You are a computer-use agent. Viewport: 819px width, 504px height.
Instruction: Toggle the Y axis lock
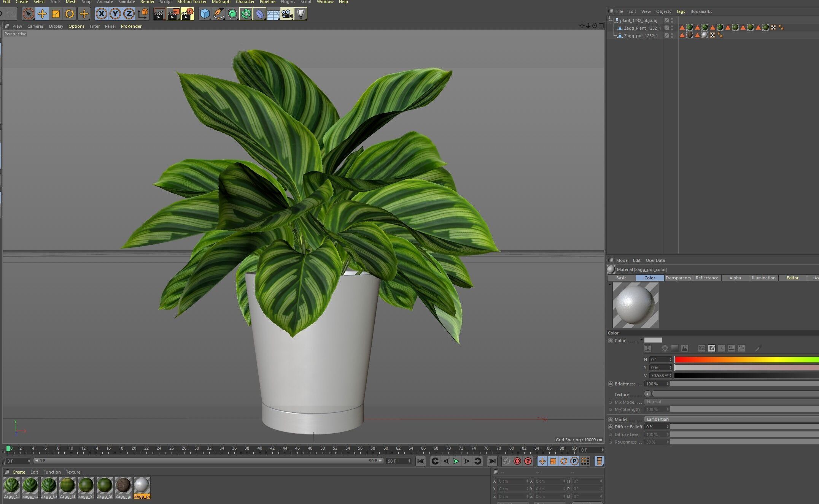[x=115, y=14]
